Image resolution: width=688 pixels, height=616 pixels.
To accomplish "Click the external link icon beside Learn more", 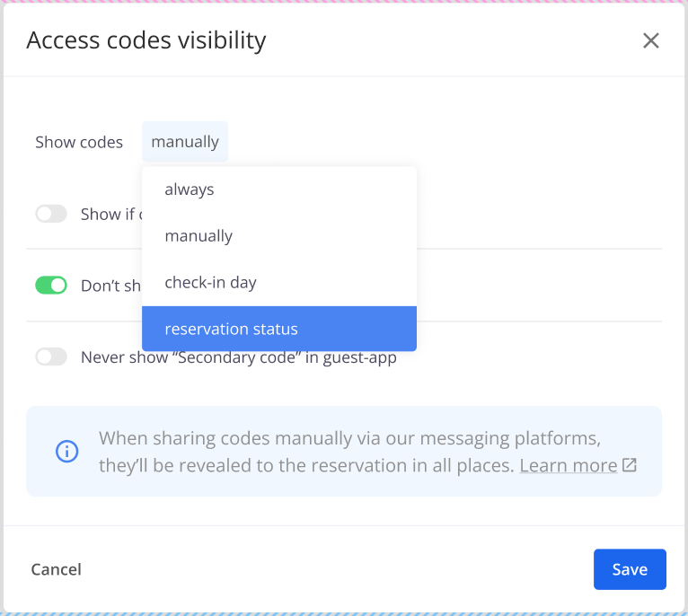I will coord(630,465).
